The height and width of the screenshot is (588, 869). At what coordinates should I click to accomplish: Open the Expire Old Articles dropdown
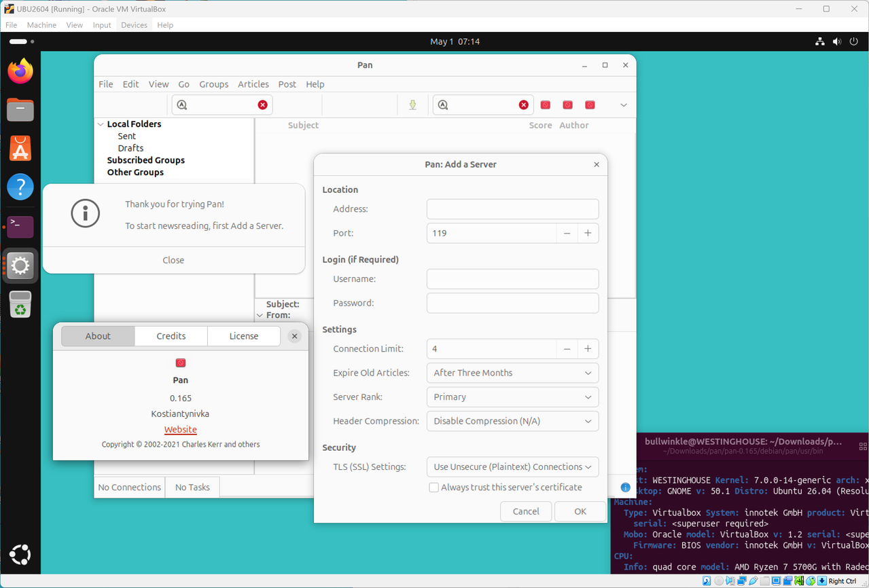pos(512,373)
